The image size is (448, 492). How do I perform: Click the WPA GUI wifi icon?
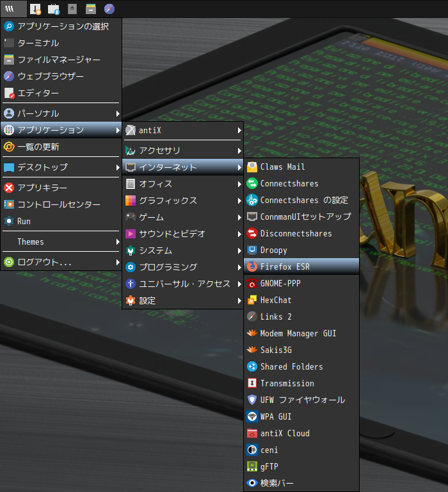[252, 416]
